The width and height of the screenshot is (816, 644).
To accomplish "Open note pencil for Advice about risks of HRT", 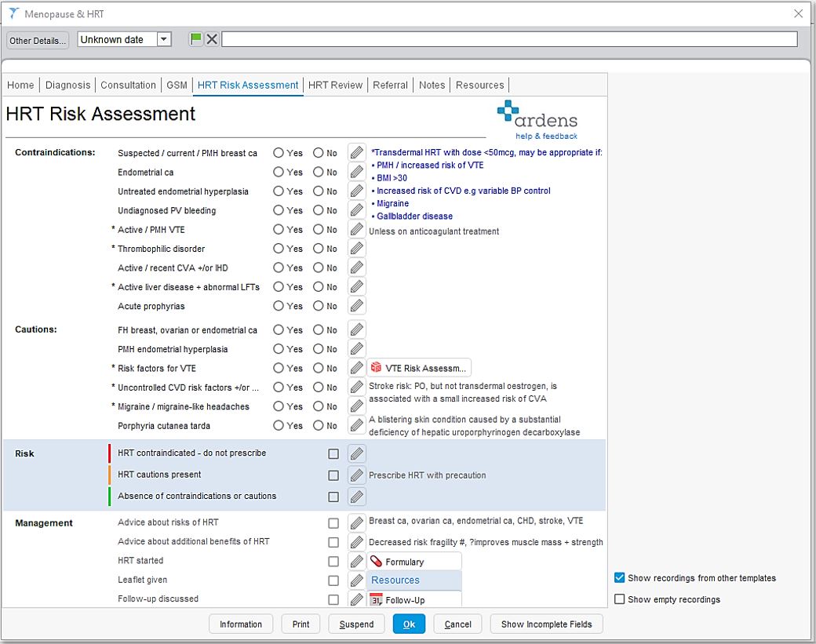I will tap(356, 522).
